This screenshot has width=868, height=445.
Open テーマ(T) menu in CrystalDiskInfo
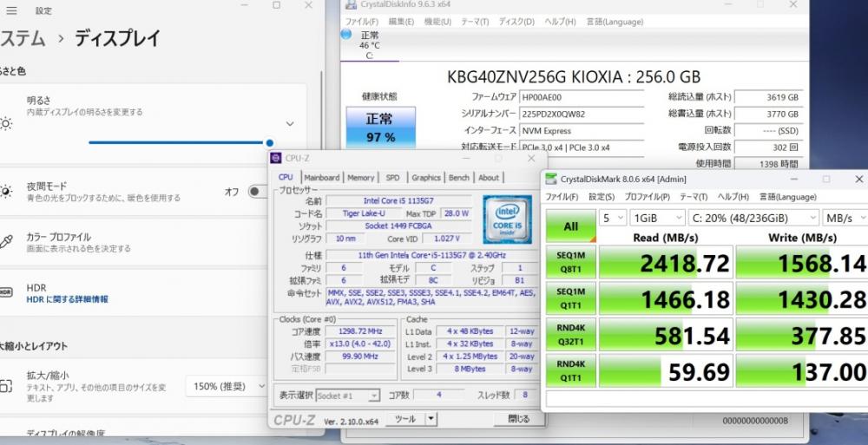click(x=475, y=22)
